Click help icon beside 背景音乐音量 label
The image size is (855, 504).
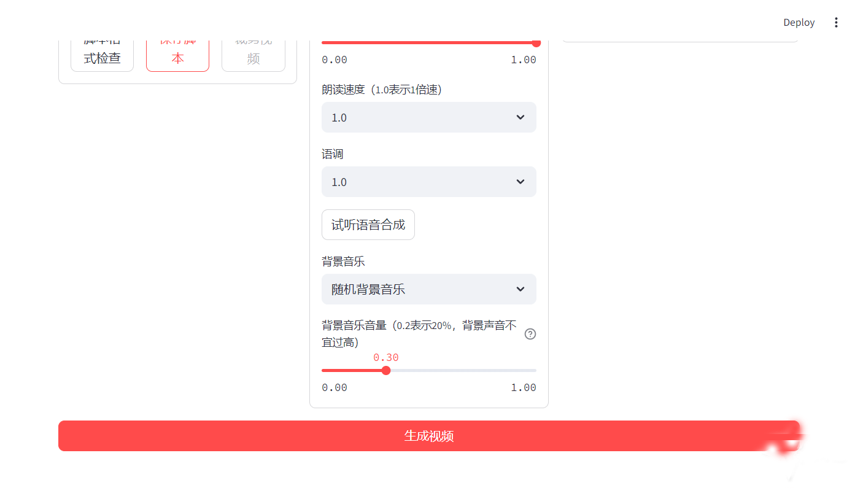click(530, 334)
